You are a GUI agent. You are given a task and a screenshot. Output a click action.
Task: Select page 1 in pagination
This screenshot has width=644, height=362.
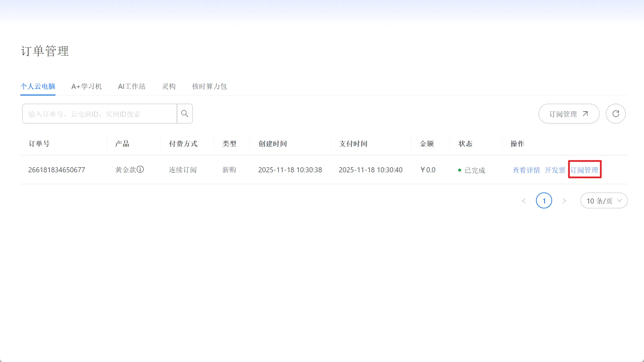(544, 201)
